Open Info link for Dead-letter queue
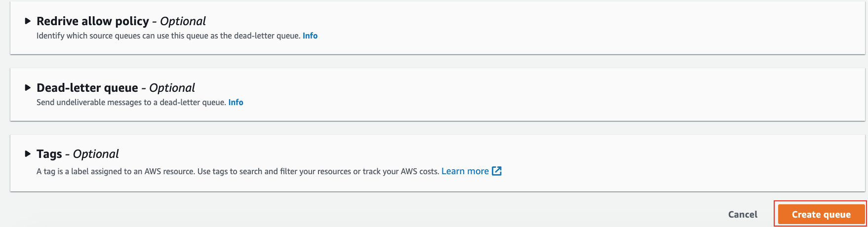This screenshot has height=227, width=868. (236, 102)
